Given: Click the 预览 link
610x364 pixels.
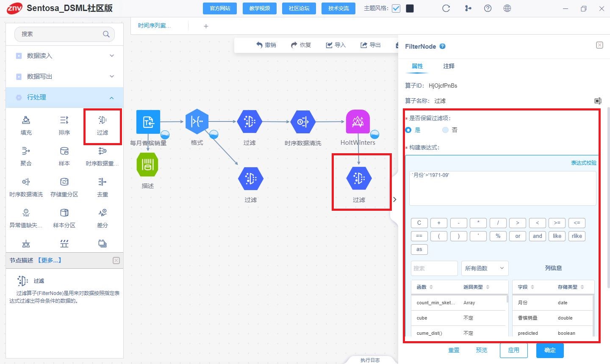Looking at the screenshot, I should pos(482,350).
